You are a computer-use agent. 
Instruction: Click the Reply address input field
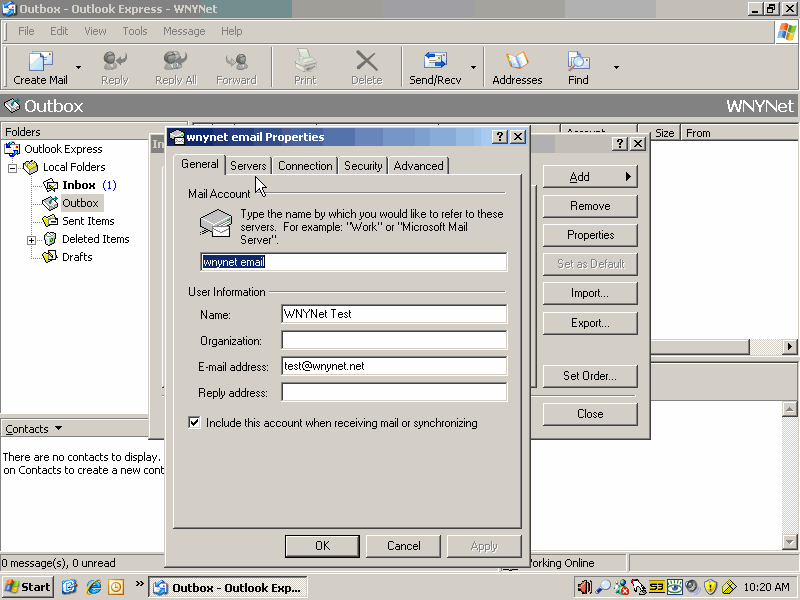(394, 392)
